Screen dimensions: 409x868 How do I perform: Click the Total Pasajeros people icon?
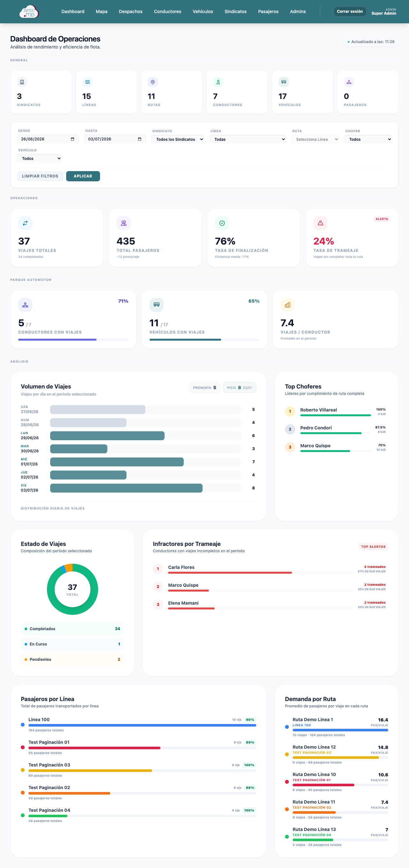coord(124,223)
